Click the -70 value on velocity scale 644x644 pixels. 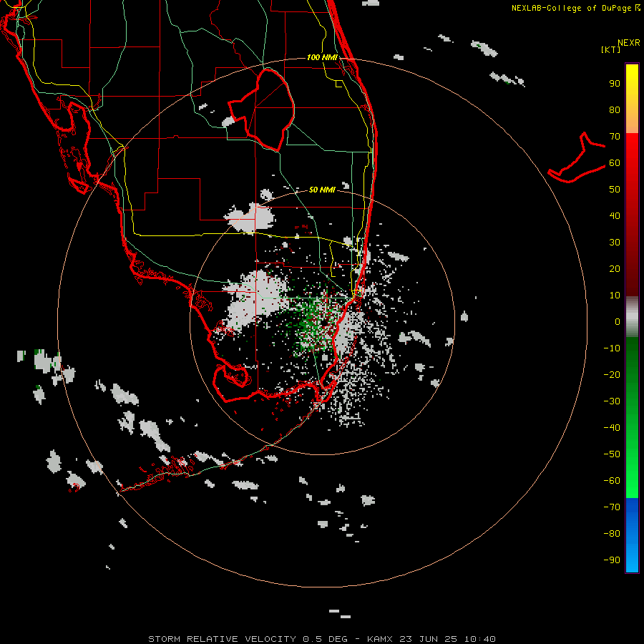point(612,507)
